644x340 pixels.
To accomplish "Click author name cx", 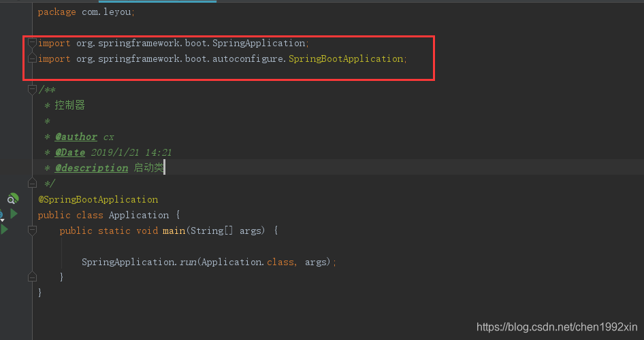I will [108, 137].
